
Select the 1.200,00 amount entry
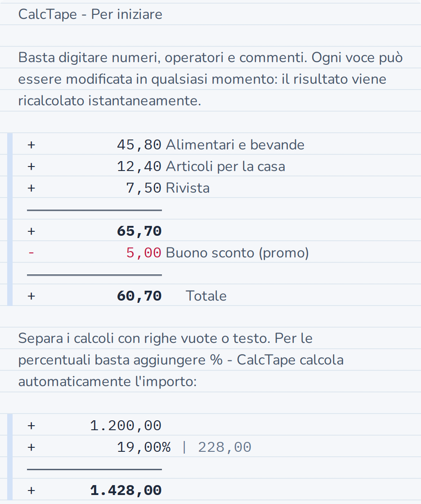[x=125, y=426]
